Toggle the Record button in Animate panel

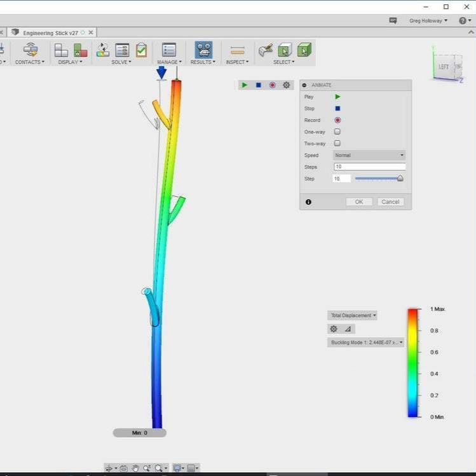click(x=337, y=120)
